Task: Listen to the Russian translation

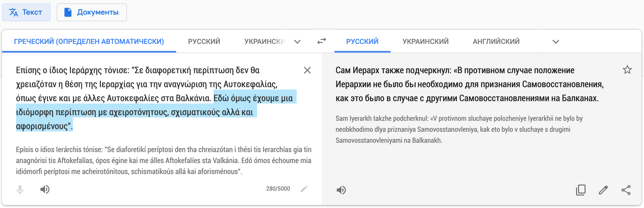Action: click(341, 190)
